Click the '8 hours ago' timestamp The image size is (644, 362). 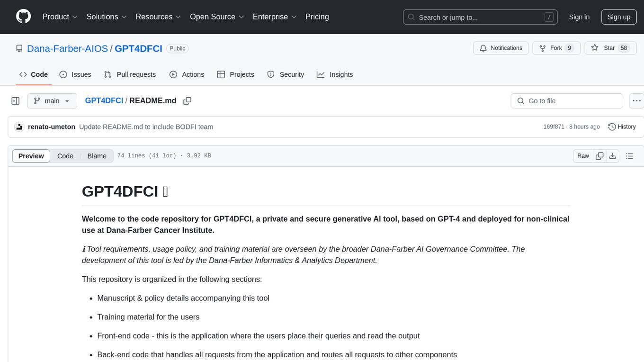584,127
